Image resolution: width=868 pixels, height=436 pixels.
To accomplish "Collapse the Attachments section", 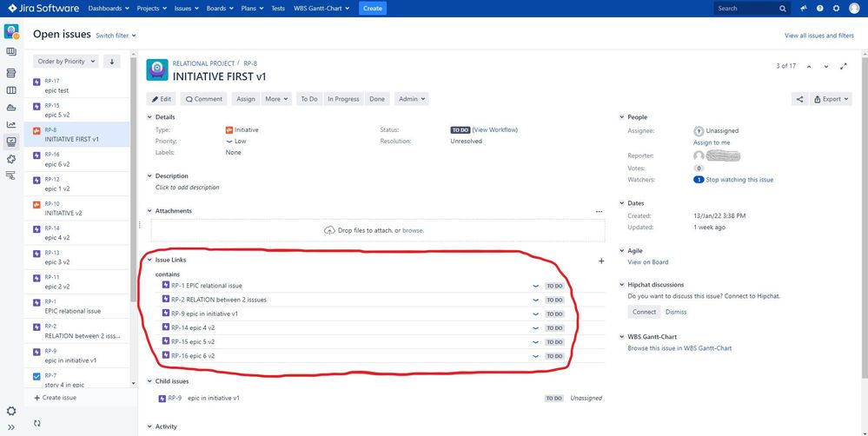I will (149, 211).
